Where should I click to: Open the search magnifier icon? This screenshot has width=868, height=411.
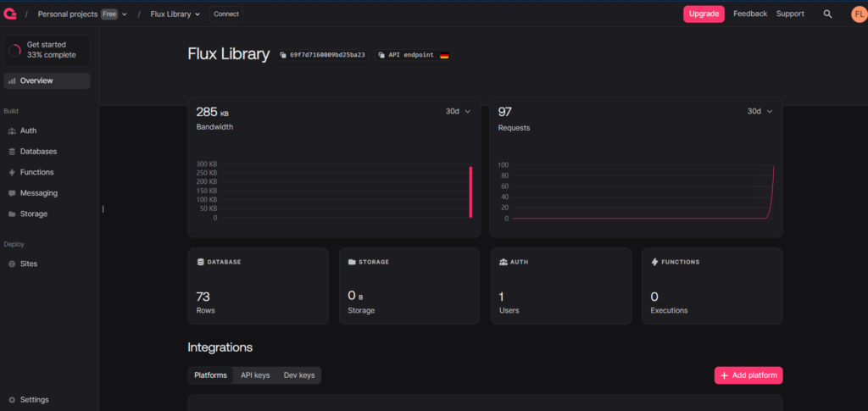click(x=827, y=14)
